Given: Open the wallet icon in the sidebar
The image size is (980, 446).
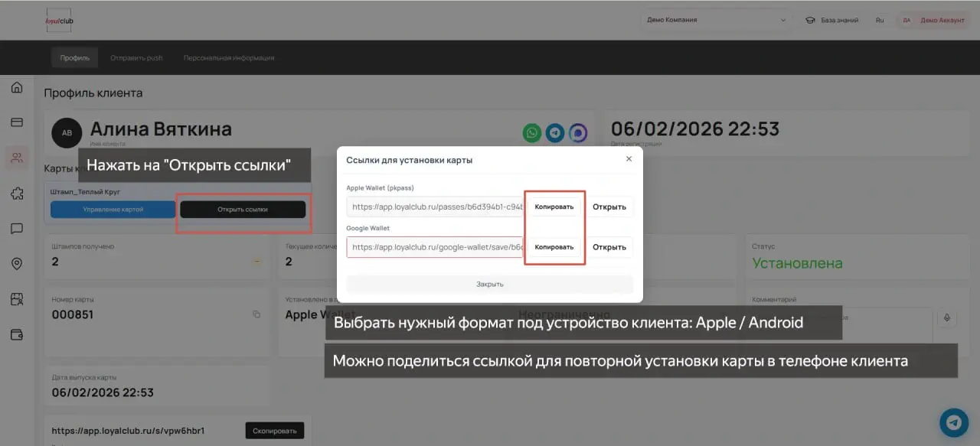Looking at the screenshot, I should [x=17, y=334].
